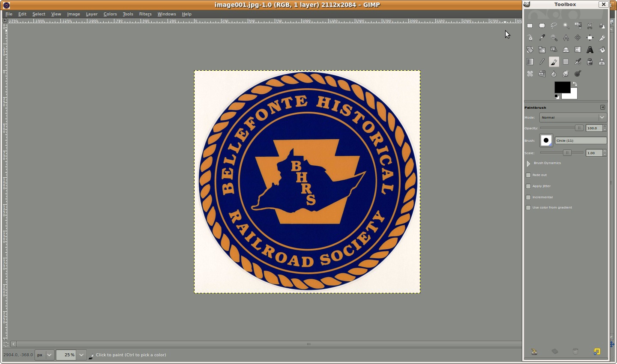
Task: Click the brush Scale slider handle
Action: [567, 153]
